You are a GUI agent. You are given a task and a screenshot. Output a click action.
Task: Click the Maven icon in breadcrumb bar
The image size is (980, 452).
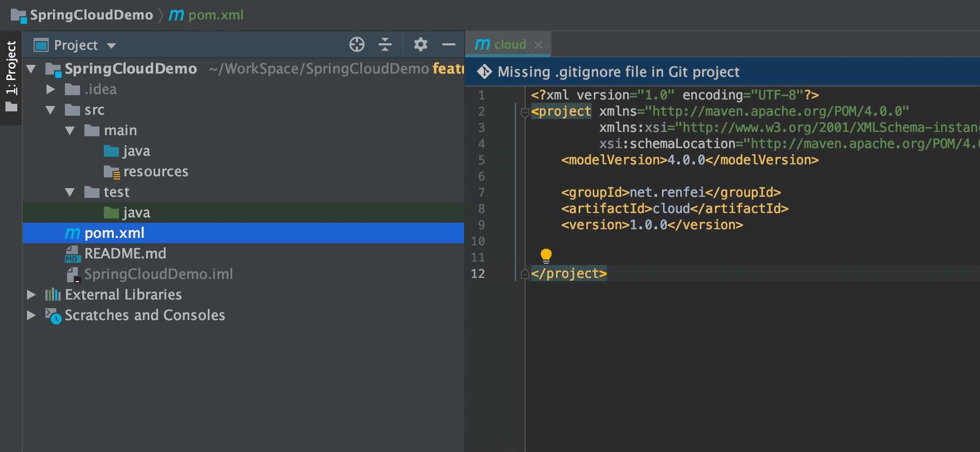176,15
